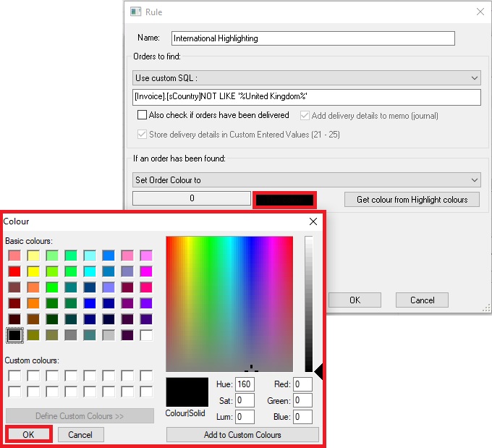This screenshot has width=492, height=448.
Task: Select the hot pink swatch ending third row
Action: [146, 287]
